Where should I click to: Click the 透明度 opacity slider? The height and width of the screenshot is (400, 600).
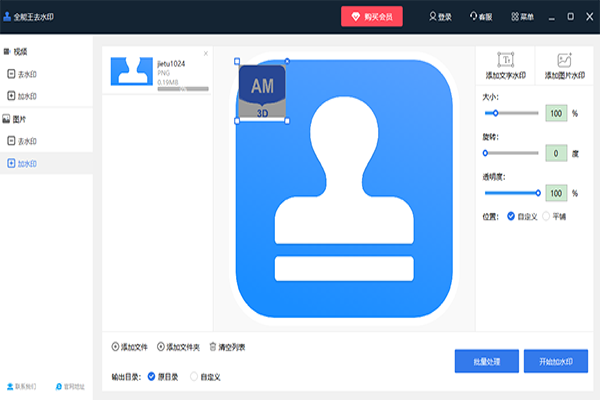511,192
